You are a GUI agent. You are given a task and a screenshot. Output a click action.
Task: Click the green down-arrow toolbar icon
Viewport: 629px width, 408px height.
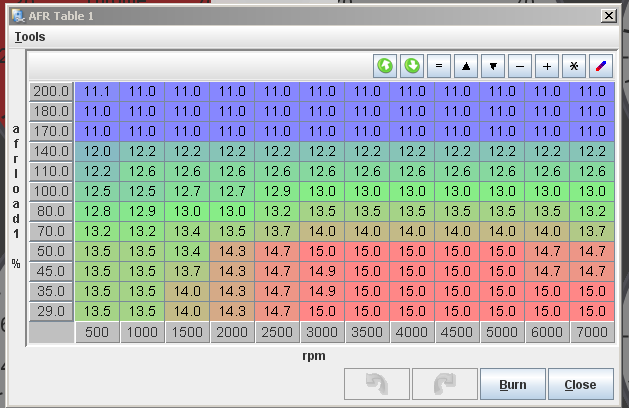(412, 66)
